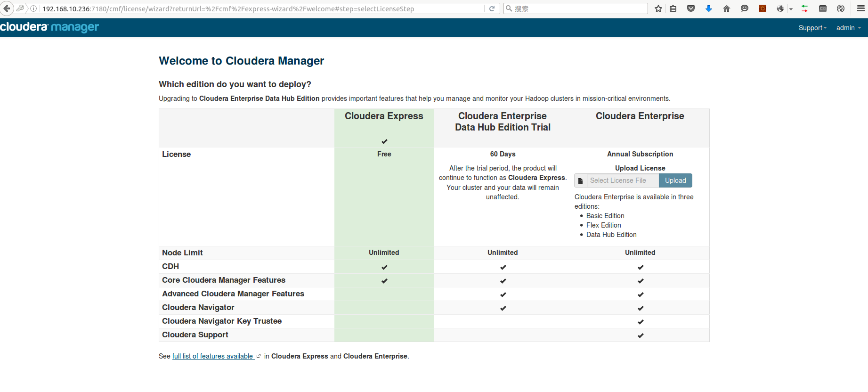This screenshot has width=868, height=392.
Task: Click the 'Annual Subscription' text
Action: 640,154
